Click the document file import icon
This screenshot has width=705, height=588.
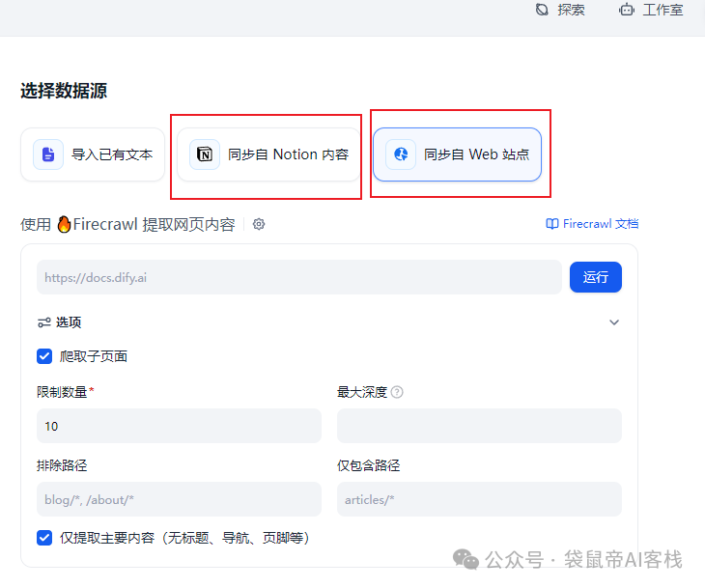[48, 154]
